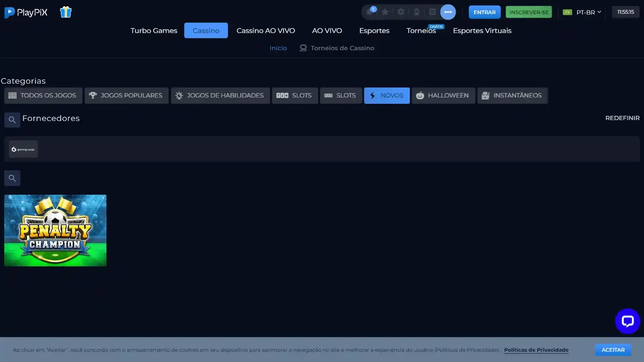644x362 pixels.
Task: Open favorites star icon in header
Action: pyautogui.click(x=385, y=12)
